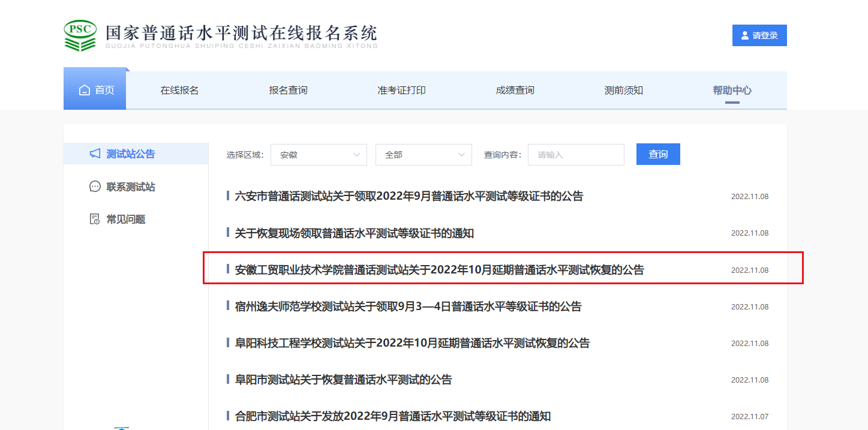Switch to 报名查询 tab
This screenshot has height=430, width=868.
[x=288, y=91]
